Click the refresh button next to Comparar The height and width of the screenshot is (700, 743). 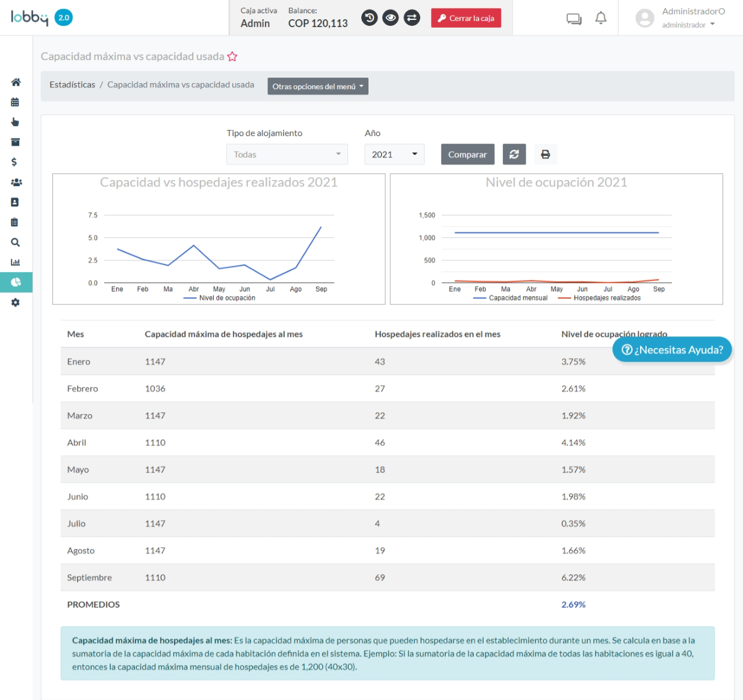514,154
